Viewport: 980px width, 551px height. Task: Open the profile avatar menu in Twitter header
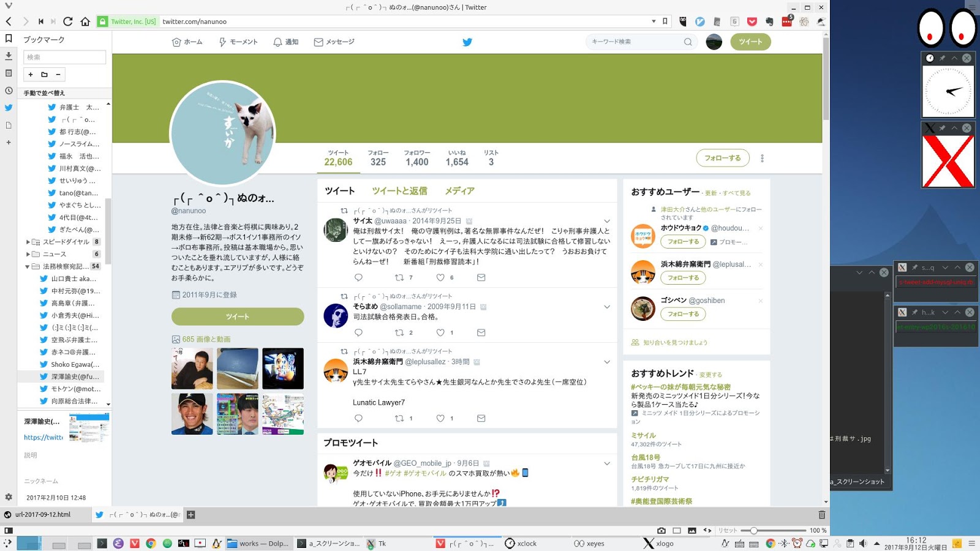coord(714,42)
